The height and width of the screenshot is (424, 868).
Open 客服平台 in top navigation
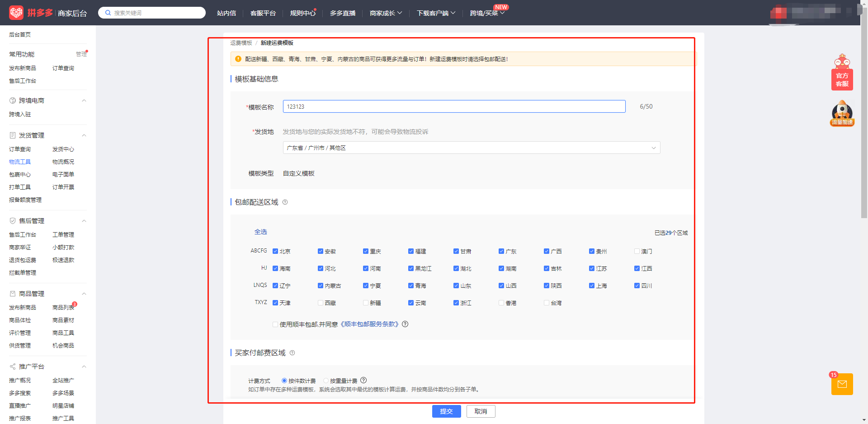(x=263, y=13)
